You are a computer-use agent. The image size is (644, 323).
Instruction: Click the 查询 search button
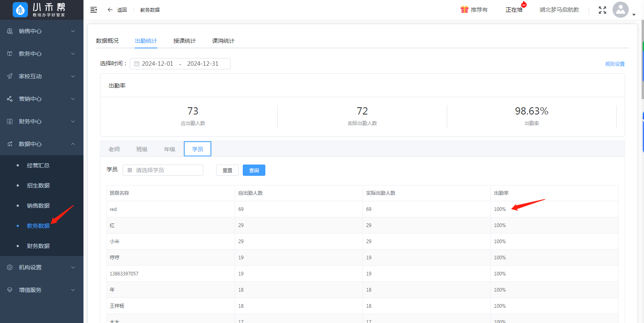pyautogui.click(x=254, y=170)
